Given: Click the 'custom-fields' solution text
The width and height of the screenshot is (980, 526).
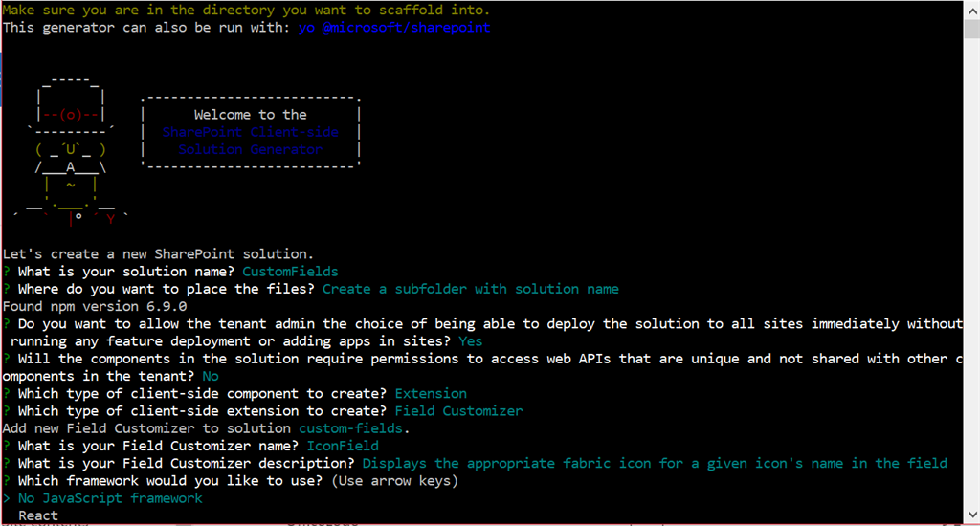Looking at the screenshot, I should (x=350, y=428).
